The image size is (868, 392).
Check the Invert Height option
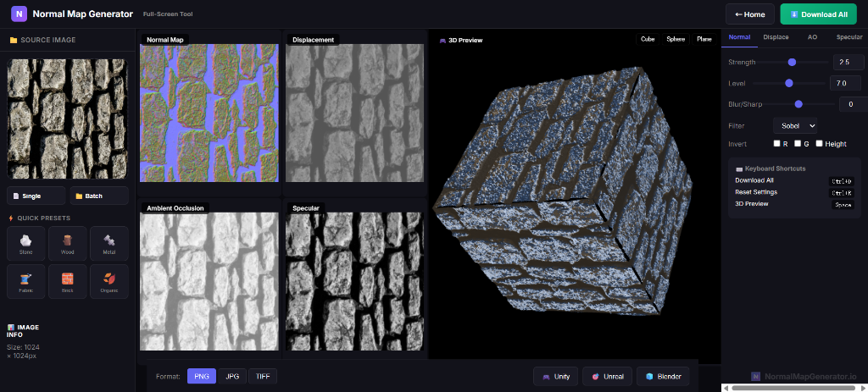point(819,143)
